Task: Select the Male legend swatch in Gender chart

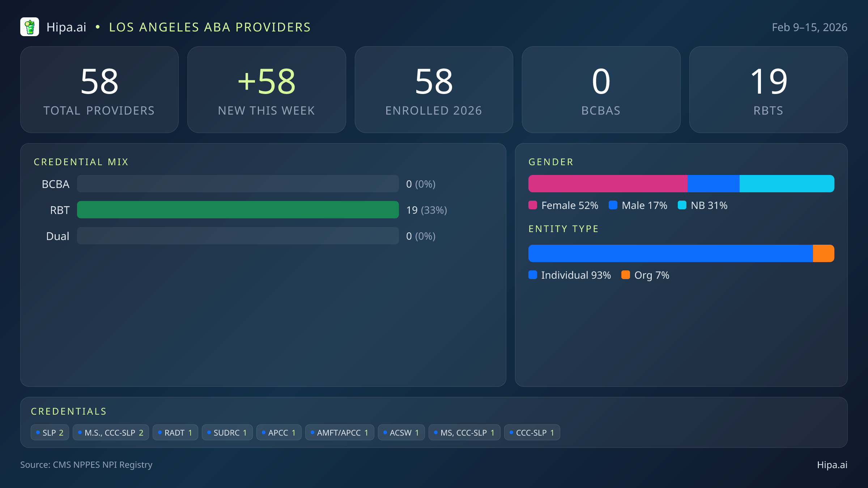Action: coord(613,205)
